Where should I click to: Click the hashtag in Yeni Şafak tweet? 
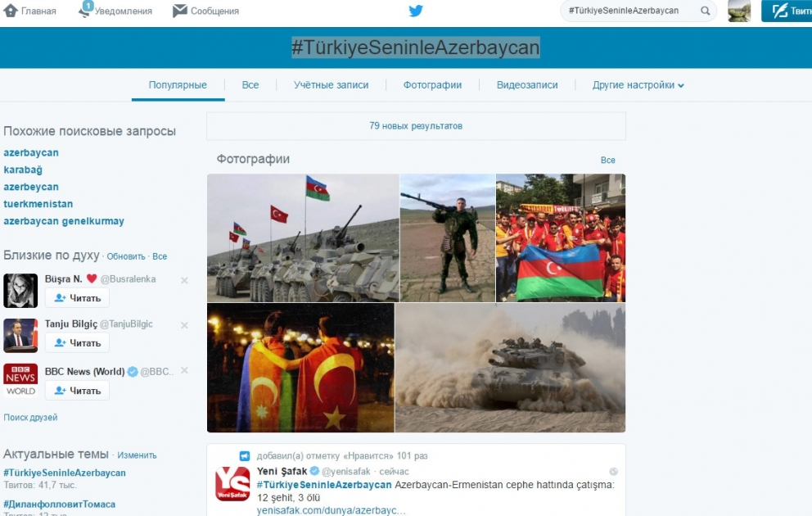tap(324, 485)
